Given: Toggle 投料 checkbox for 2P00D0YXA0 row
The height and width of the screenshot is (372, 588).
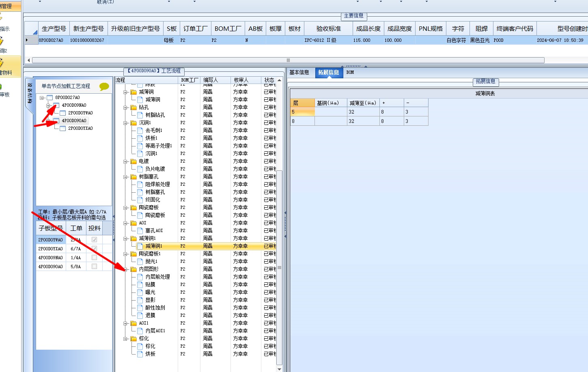Looking at the screenshot, I should pyautogui.click(x=94, y=249).
